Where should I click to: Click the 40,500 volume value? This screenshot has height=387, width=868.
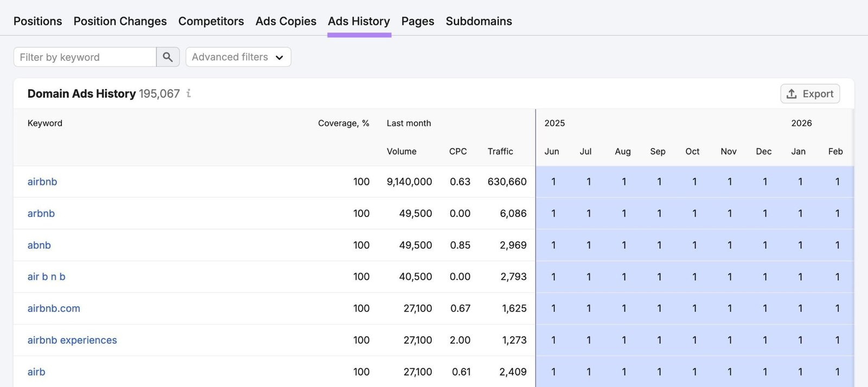(x=416, y=277)
